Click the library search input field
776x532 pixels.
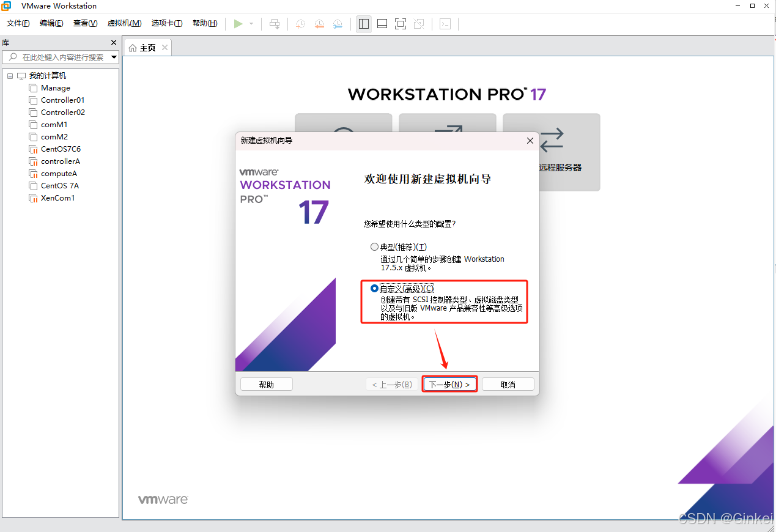tap(59, 57)
